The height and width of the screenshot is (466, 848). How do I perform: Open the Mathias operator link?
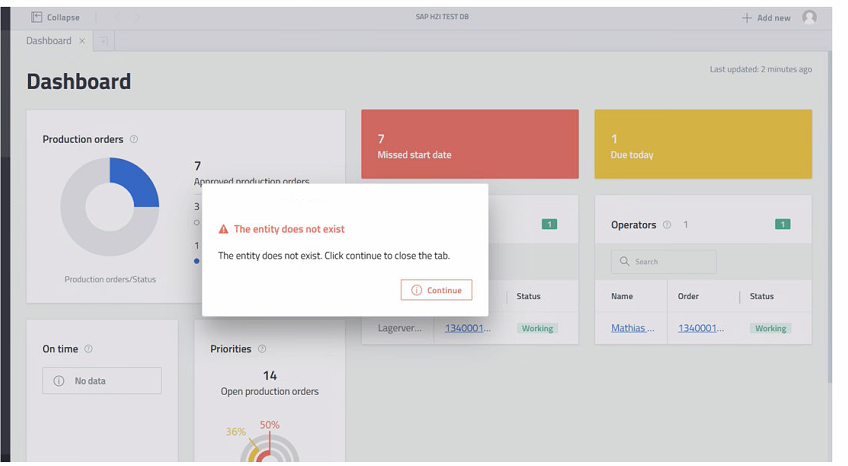[632, 328]
